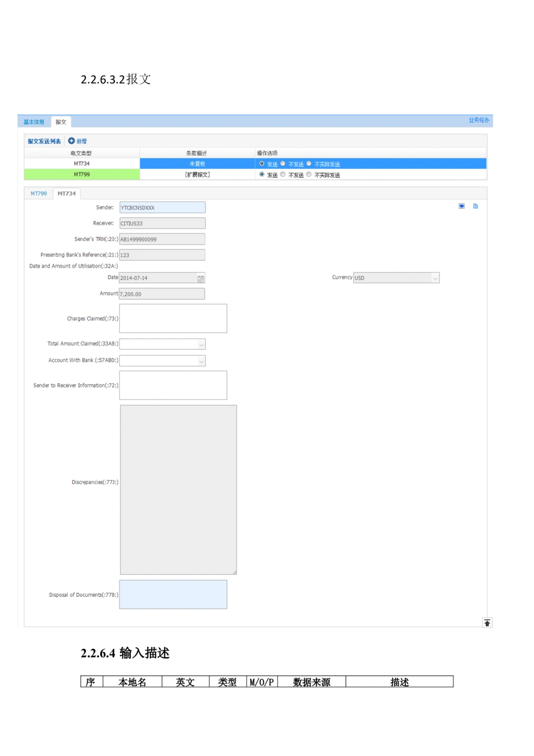The image size is (534, 756).
Task: Open the Currency USD dropdown
Action: click(435, 278)
